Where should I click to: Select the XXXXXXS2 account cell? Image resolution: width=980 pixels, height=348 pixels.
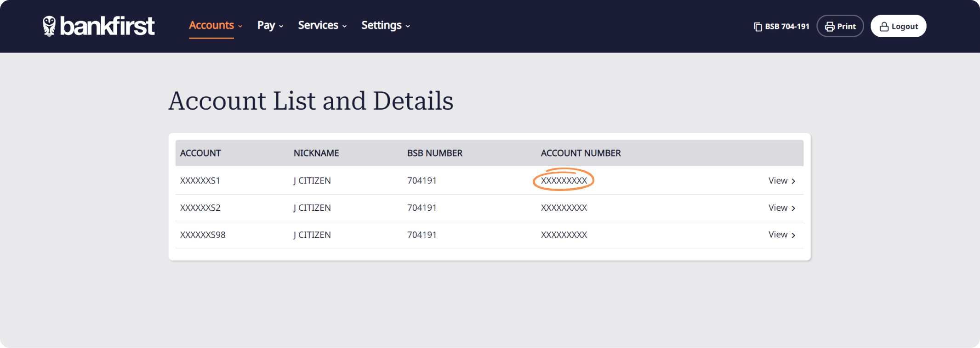[200, 208]
